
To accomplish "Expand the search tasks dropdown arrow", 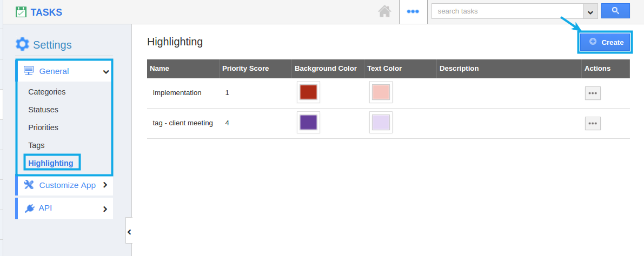I will (x=589, y=11).
